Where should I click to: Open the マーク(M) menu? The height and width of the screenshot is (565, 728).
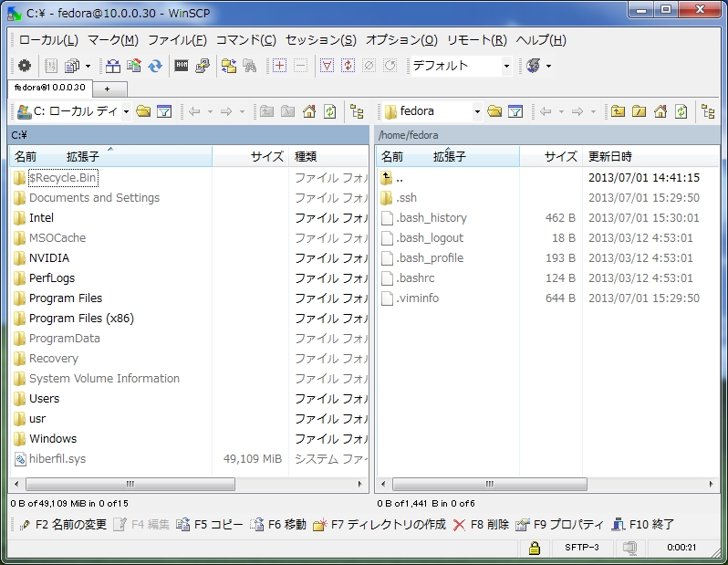pyautogui.click(x=113, y=40)
